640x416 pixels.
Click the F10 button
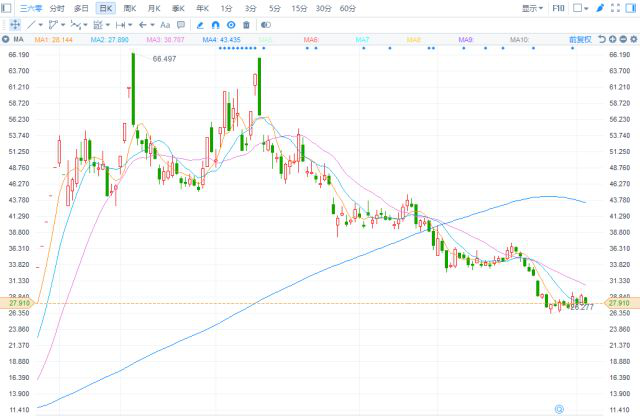coord(560,8)
